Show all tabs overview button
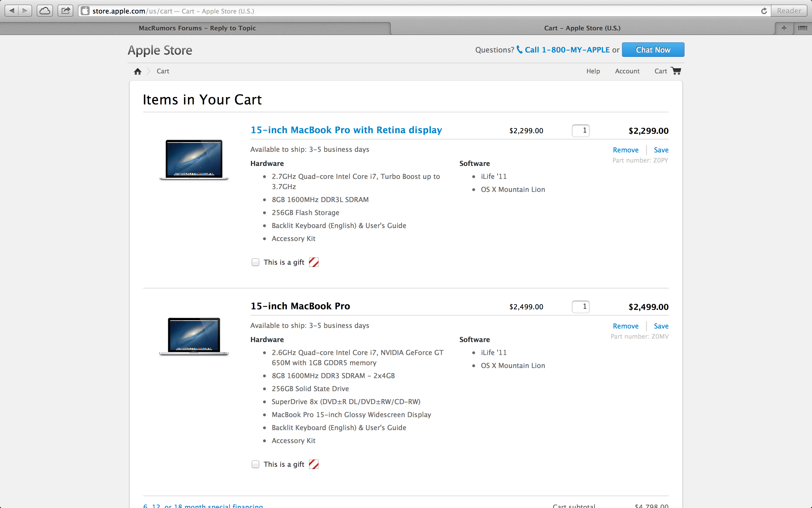812x508 pixels. 803,28
